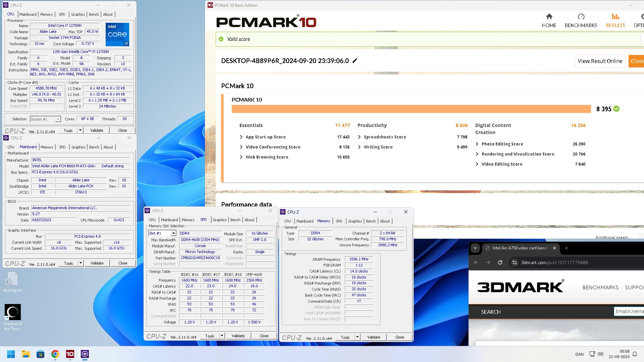Click the Windows Start button

[11, 354]
